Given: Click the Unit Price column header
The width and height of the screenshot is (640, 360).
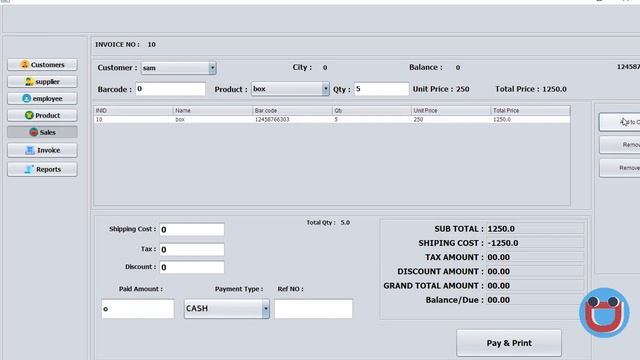Looking at the screenshot, I should click(x=451, y=111).
